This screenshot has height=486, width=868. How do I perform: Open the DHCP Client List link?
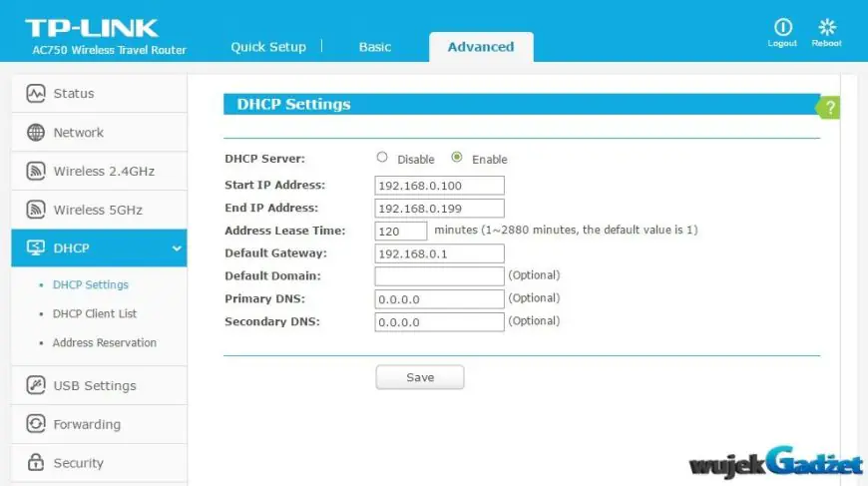coord(95,313)
